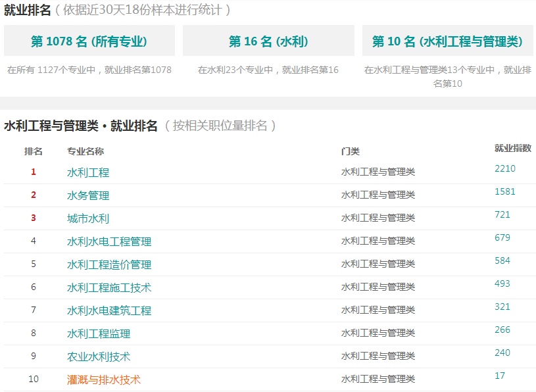Click the 就业排名 section heading
The width and height of the screenshot is (536, 392).
[x=28, y=10]
